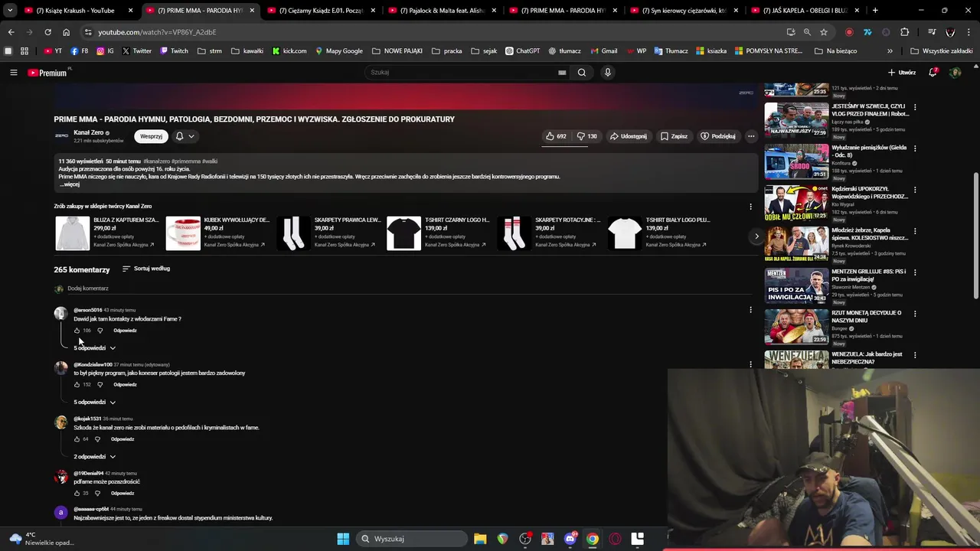Switch to Syn kierowcy ciężarówki tab
This screenshot has height=551, width=980.
click(684, 11)
